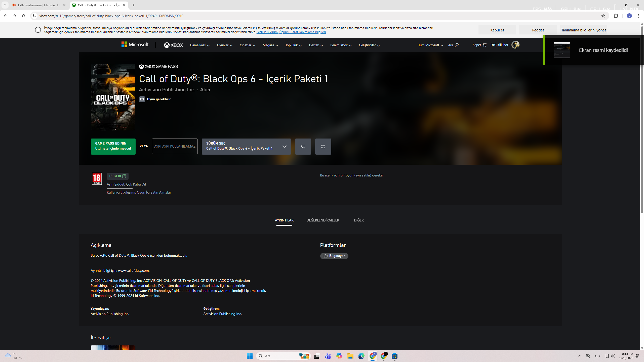This screenshot has height=362, width=644.
Task: Open File Explorer from the taskbar
Action: pyautogui.click(x=350, y=356)
